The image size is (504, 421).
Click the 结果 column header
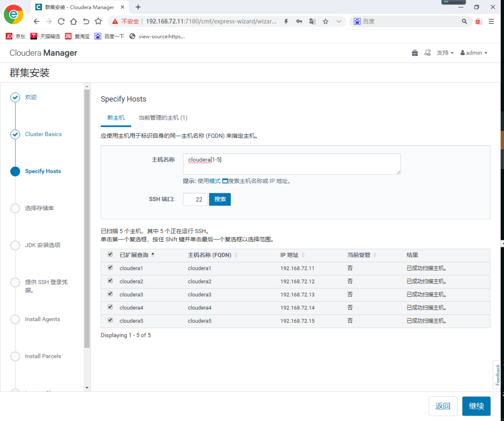coord(412,255)
